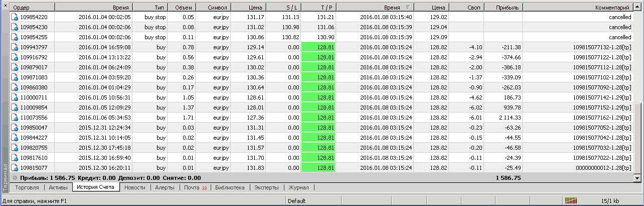
Task: Click the order icon for 109916792
Action: click(15, 57)
